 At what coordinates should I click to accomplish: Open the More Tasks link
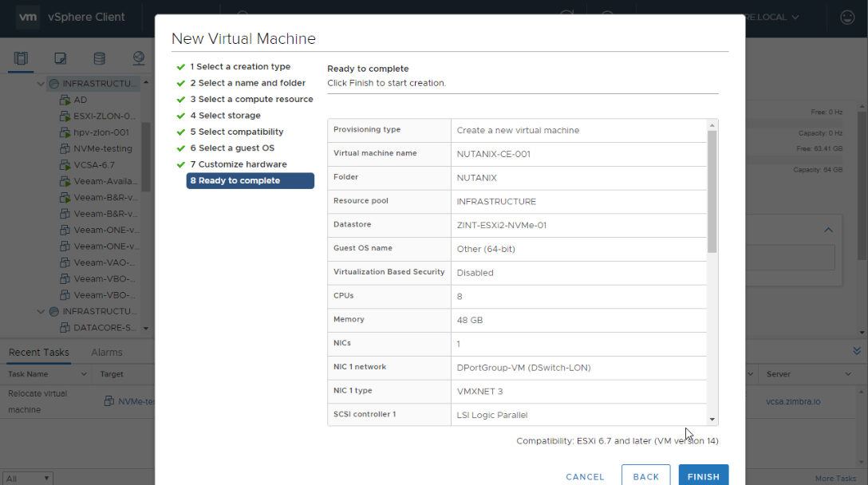point(835,479)
